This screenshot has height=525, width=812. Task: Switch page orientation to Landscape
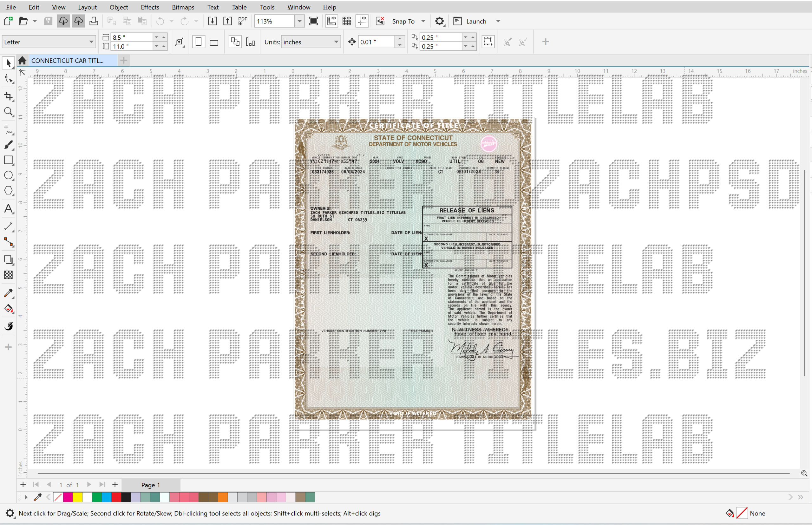[x=214, y=42]
